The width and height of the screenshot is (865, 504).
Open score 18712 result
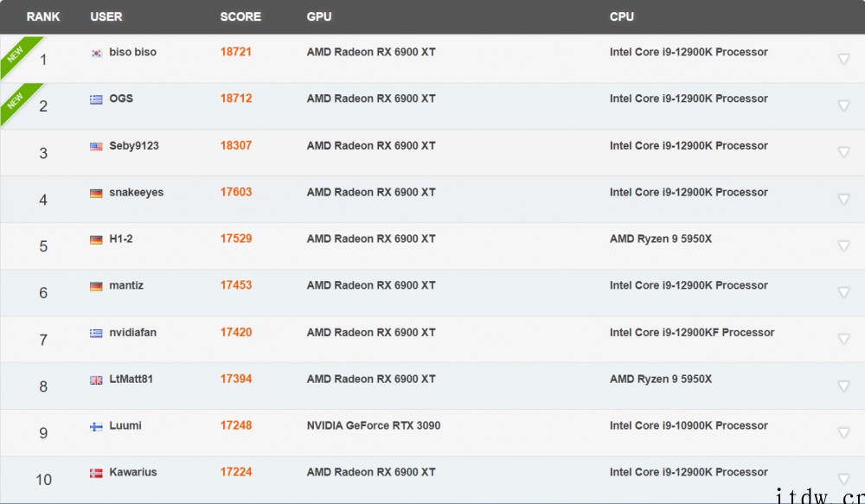(x=236, y=99)
